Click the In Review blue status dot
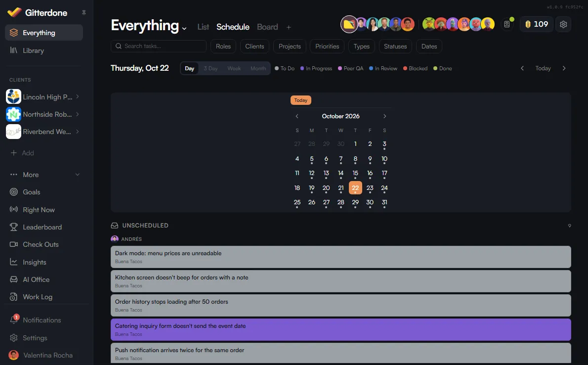This screenshot has height=365, width=588. pos(371,68)
